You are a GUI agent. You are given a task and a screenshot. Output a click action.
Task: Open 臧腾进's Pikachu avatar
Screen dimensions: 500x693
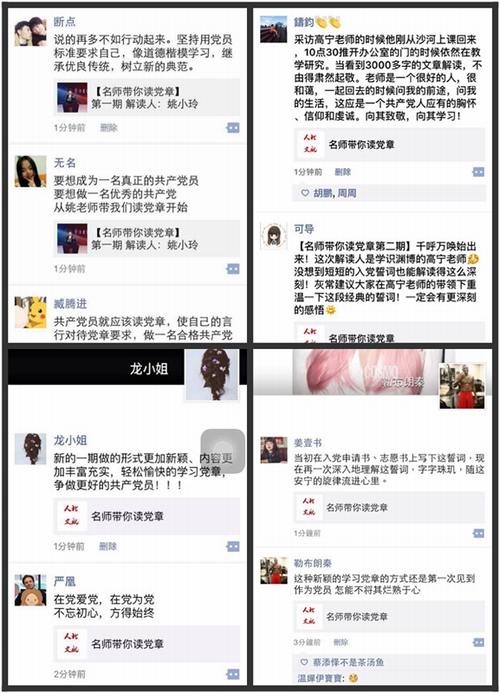[30, 312]
